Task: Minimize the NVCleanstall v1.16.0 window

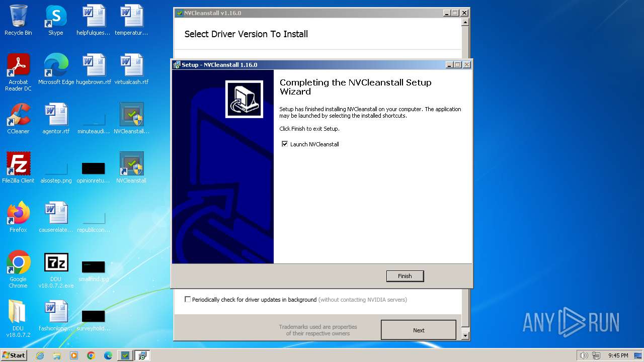Action: tap(447, 13)
